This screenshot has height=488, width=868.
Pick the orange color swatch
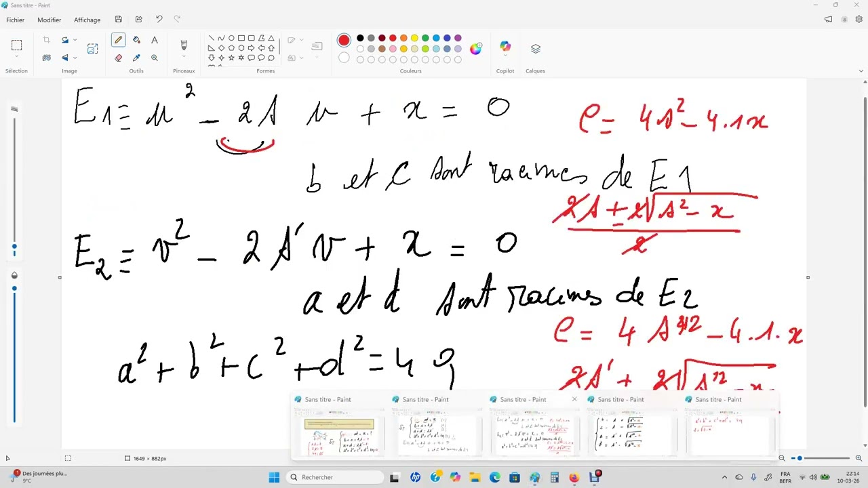point(403,38)
